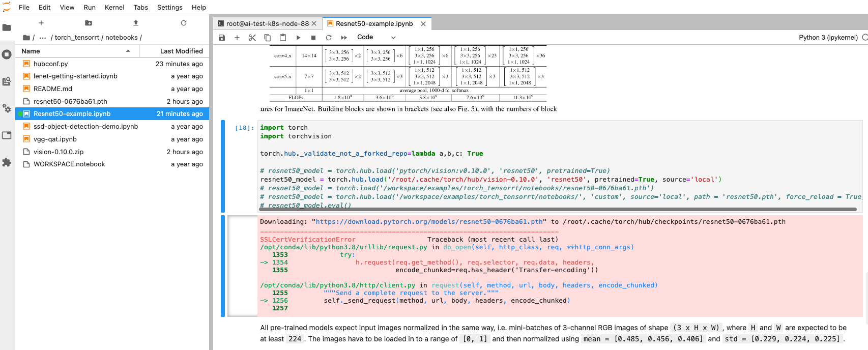Open the File menu
The height and width of the screenshot is (350, 868).
coord(24,7)
